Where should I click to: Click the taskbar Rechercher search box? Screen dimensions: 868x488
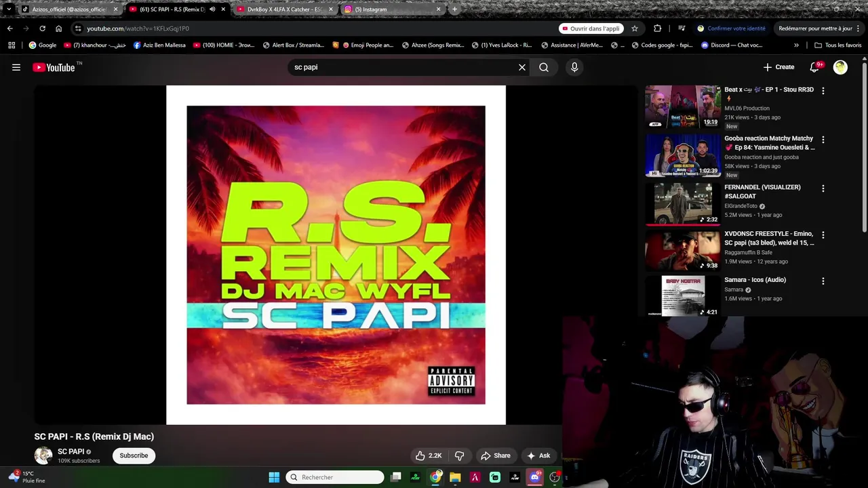tap(335, 477)
